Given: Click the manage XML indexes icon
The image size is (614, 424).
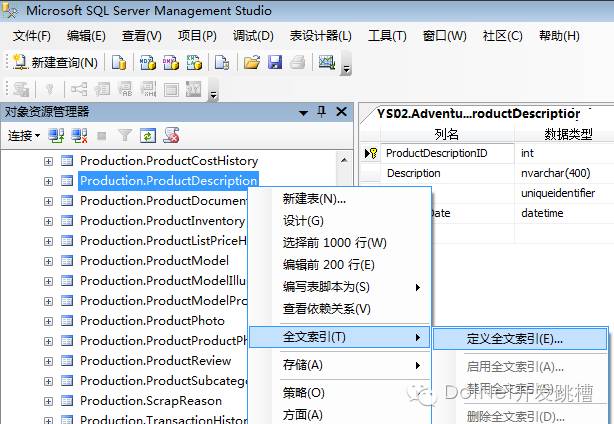Looking at the screenshot, I should (x=148, y=89).
